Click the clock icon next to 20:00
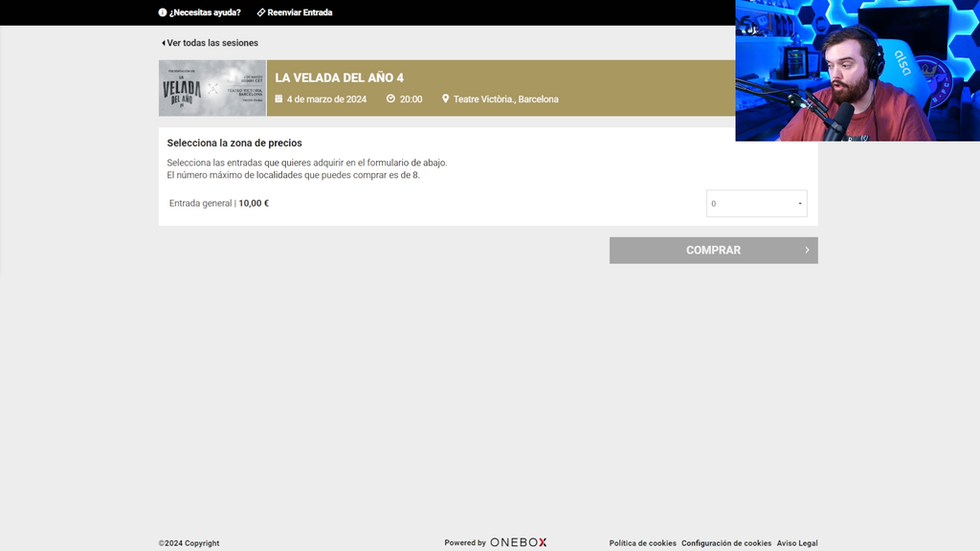The height and width of the screenshot is (551, 980). pos(390,99)
